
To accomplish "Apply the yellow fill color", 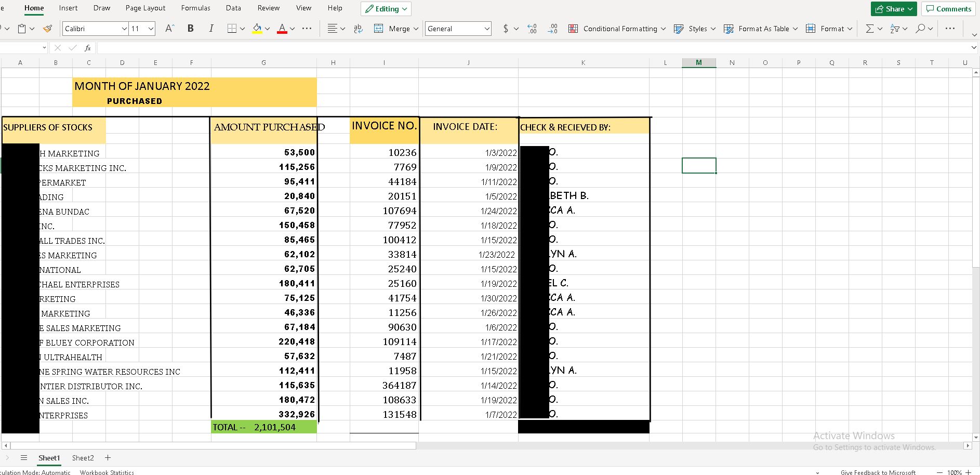I will [257, 29].
